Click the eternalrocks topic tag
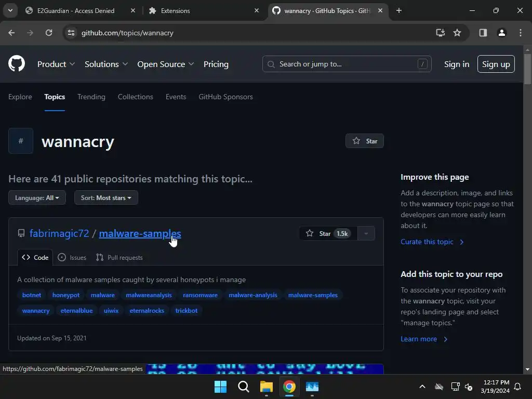The width and height of the screenshot is (532, 399). (x=147, y=311)
